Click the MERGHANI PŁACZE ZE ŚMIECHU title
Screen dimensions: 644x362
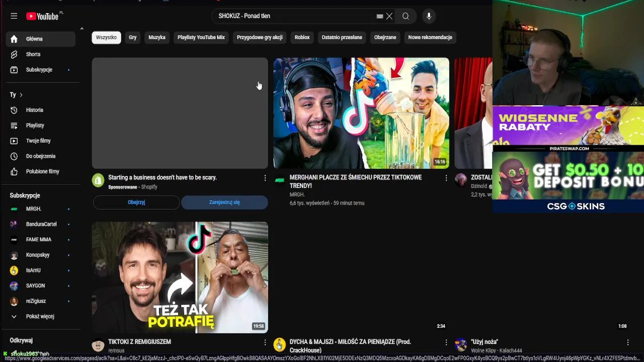(x=356, y=182)
